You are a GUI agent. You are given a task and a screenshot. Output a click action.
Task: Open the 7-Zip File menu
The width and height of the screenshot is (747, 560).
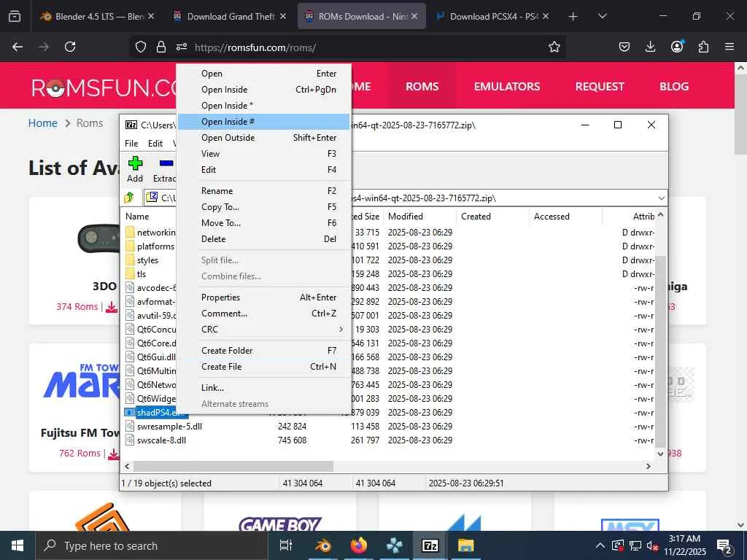(131, 144)
